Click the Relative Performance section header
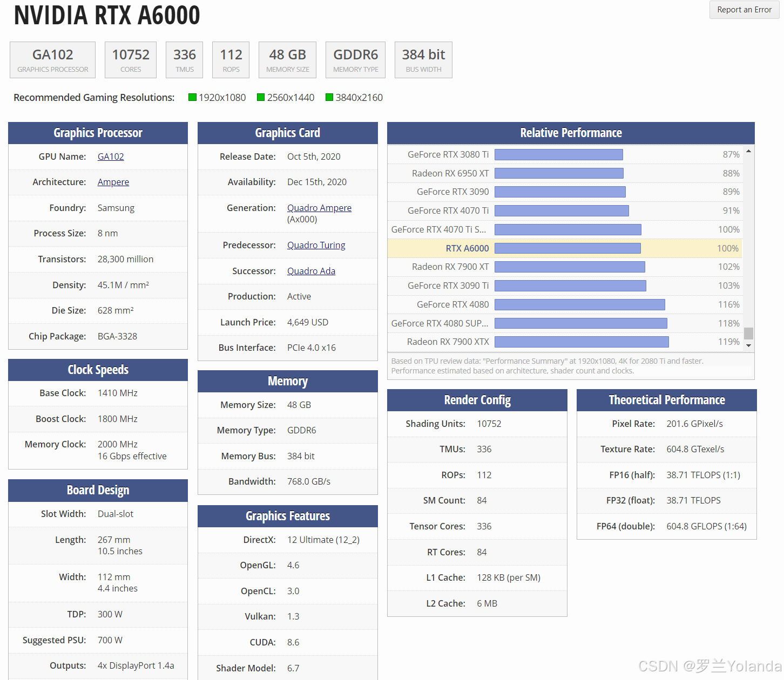The height and width of the screenshot is (680, 784). (x=571, y=133)
